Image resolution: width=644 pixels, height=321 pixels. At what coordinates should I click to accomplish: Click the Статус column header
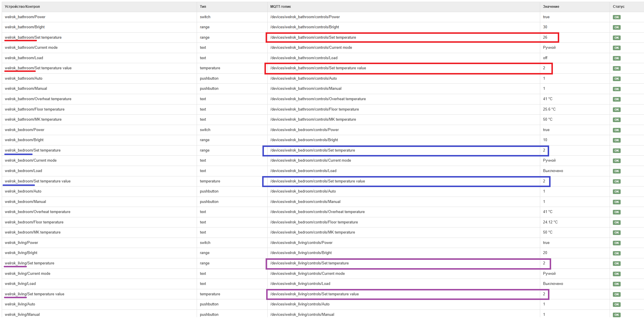click(619, 7)
